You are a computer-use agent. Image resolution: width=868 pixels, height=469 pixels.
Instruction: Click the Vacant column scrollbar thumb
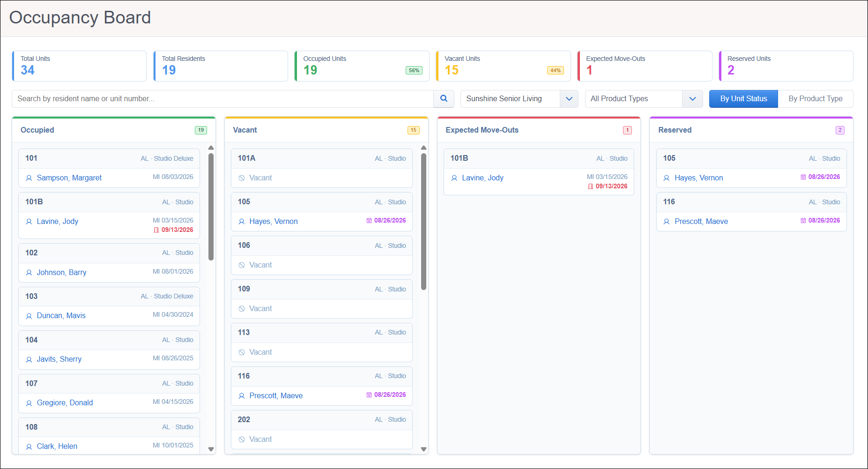(424, 222)
